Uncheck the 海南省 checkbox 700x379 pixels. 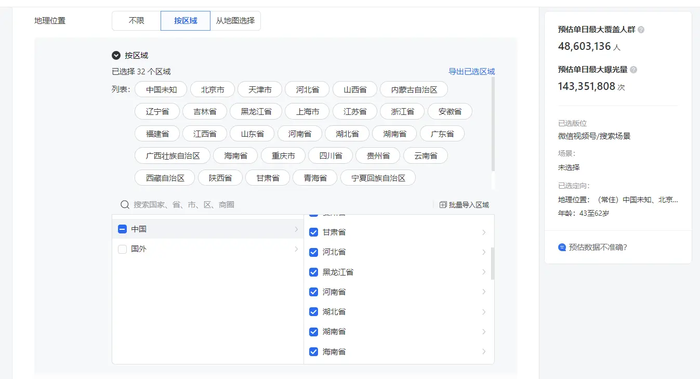coord(313,352)
